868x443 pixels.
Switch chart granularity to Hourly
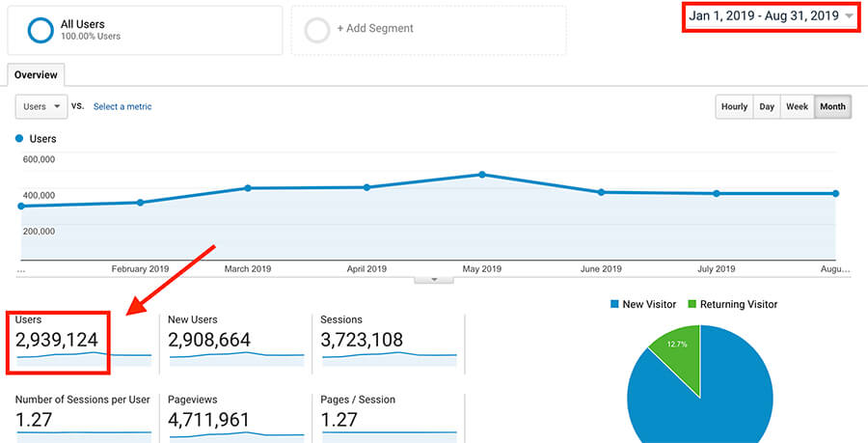734,106
